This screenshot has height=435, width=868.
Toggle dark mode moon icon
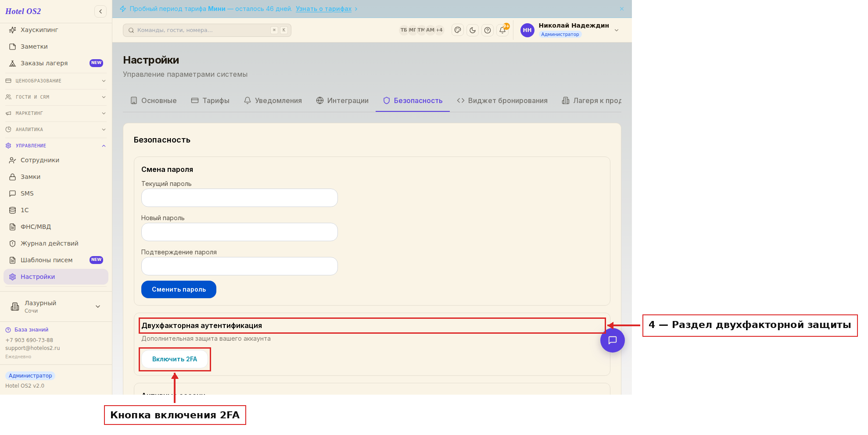tap(473, 30)
